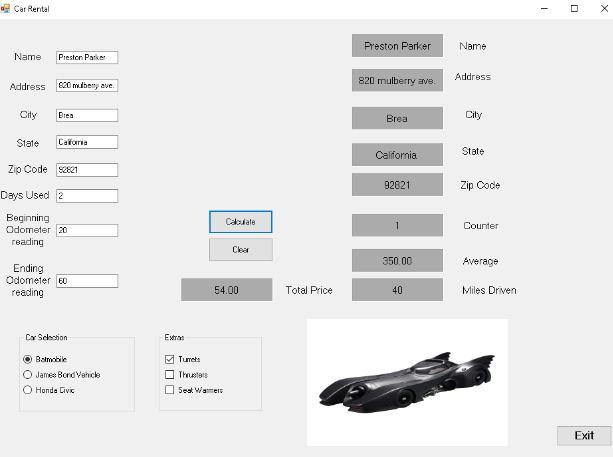The height and width of the screenshot is (457, 613).
Task: Click into the City text box
Action: point(87,115)
